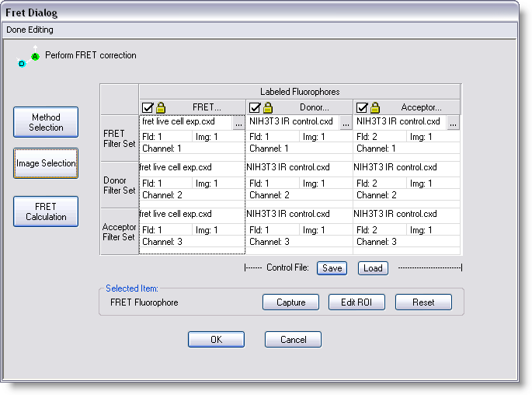
Task: Click the Edit ROI button
Action: (357, 302)
